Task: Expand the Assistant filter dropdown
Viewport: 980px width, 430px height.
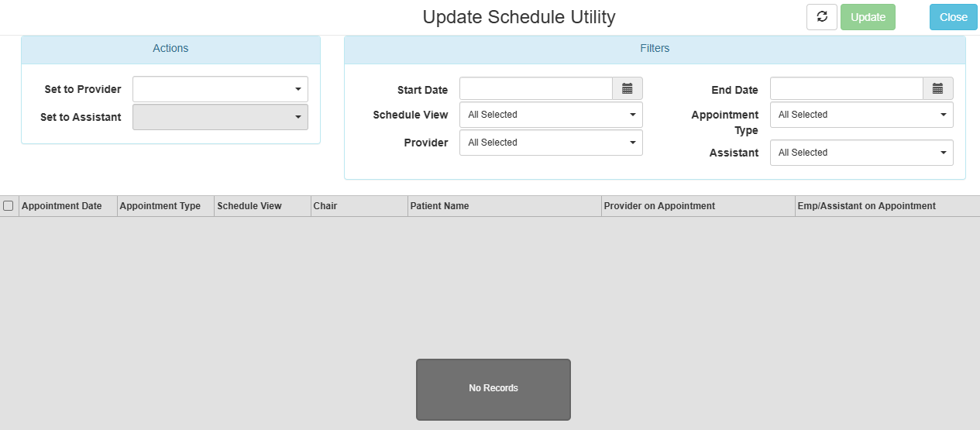Action: click(x=861, y=153)
